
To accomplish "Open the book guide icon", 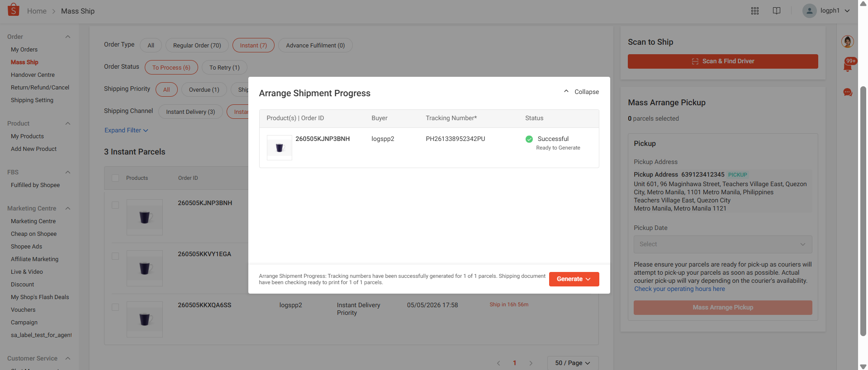I will click(x=777, y=11).
